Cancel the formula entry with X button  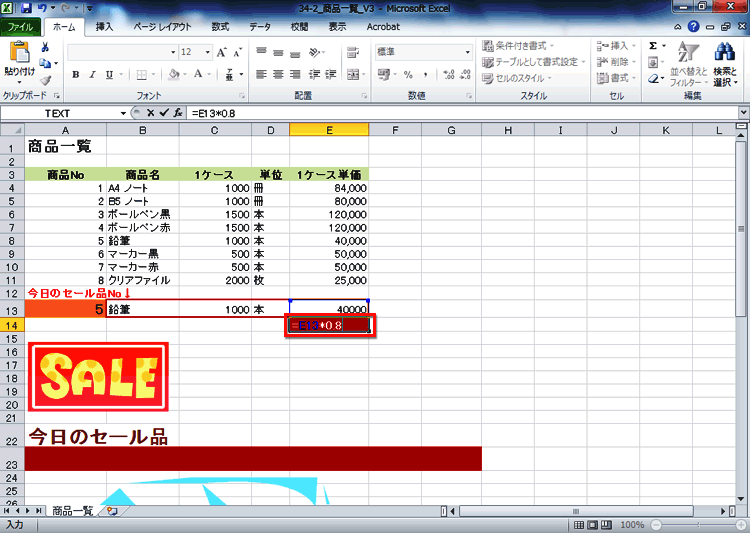tap(151, 113)
